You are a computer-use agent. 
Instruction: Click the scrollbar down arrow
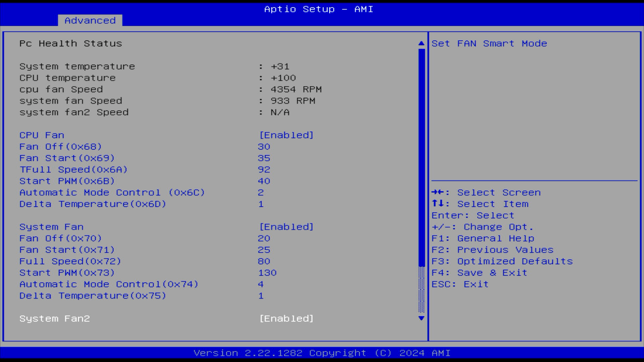(421, 318)
